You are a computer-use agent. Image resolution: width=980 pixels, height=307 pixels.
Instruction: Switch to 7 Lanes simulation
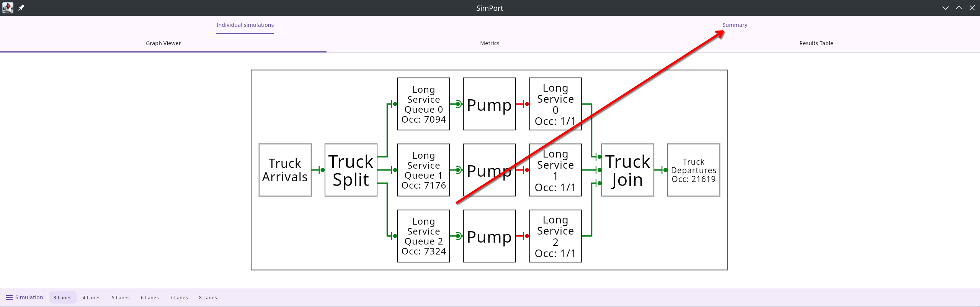click(179, 297)
